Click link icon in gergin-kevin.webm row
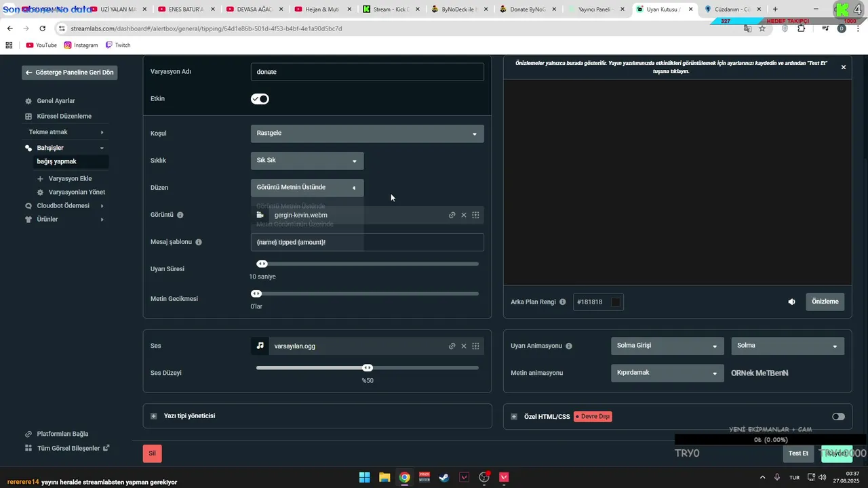This screenshot has height=488, width=868. pyautogui.click(x=452, y=215)
